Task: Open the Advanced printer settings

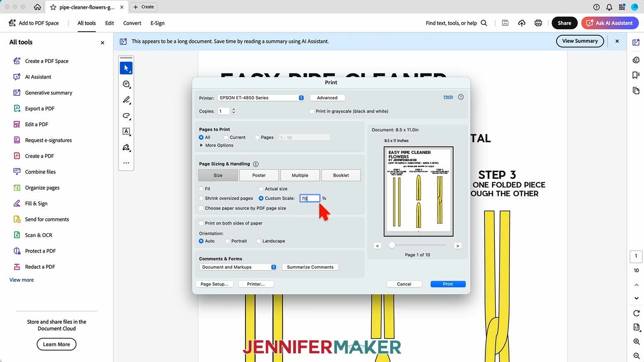Action: click(327, 98)
